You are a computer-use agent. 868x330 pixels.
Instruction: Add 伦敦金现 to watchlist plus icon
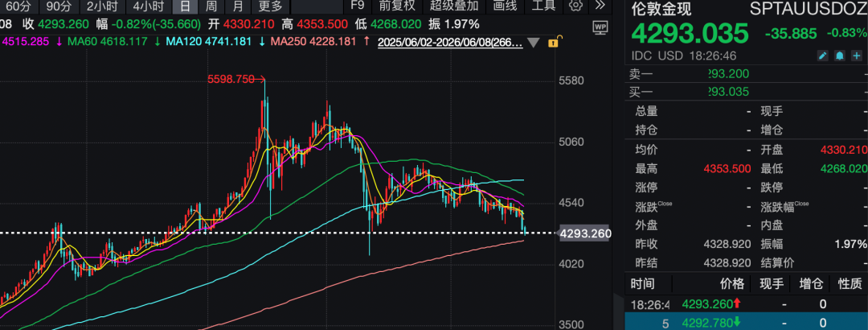[857, 56]
